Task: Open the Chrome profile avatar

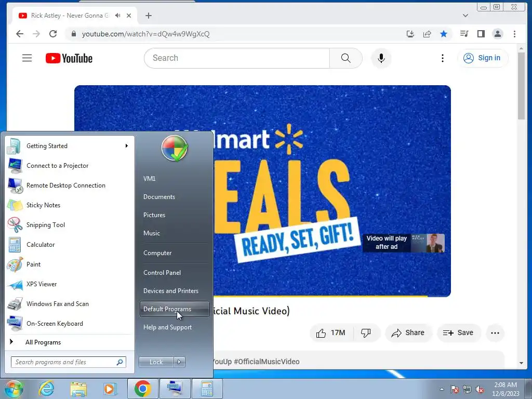Action: pyautogui.click(x=498, y=34)
